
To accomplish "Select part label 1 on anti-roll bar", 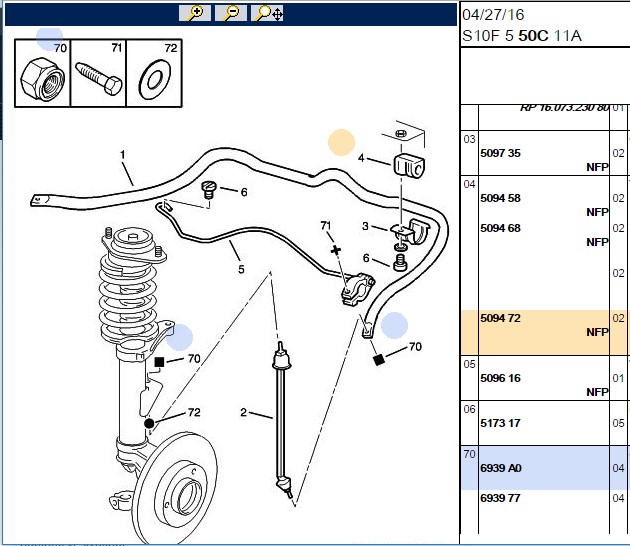I will tap(123, 154).
